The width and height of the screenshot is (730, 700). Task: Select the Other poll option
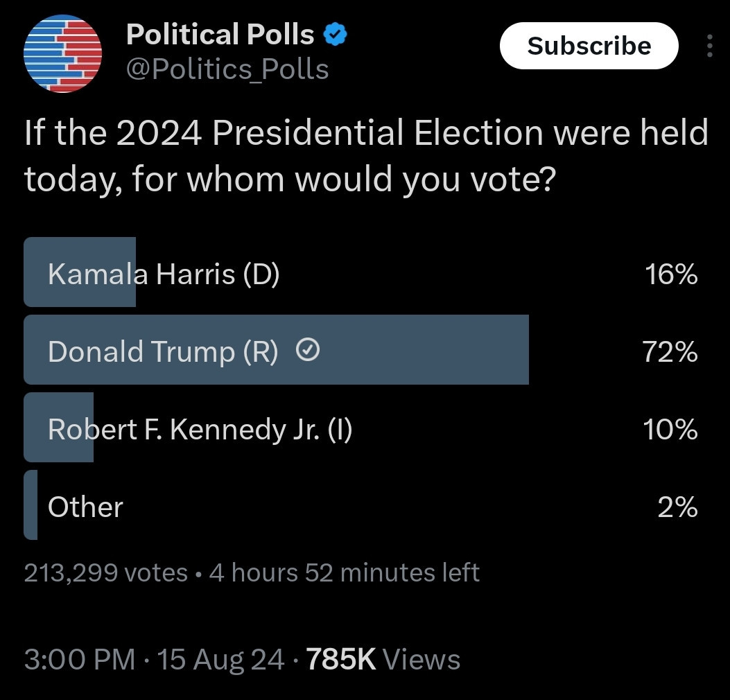[361, 505]
